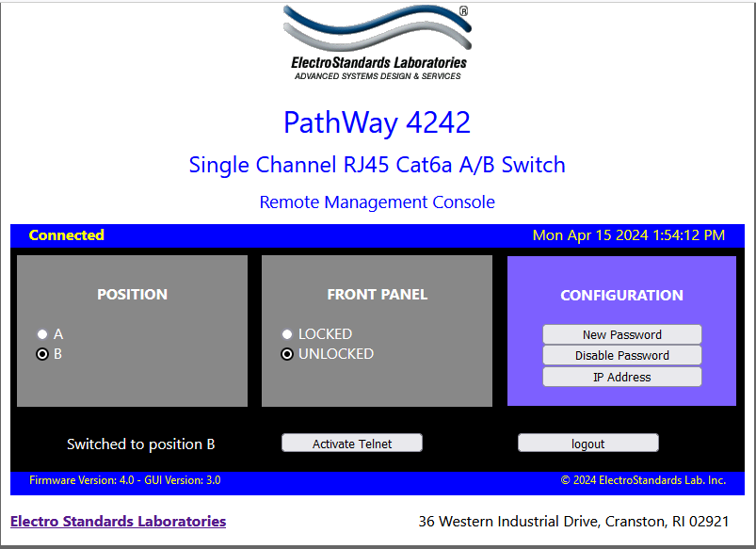Click 'Single Channel RJ45 Cat6a A/B Switch'
Viewport: 756px width, 549px height.
[x=377, y=165]
